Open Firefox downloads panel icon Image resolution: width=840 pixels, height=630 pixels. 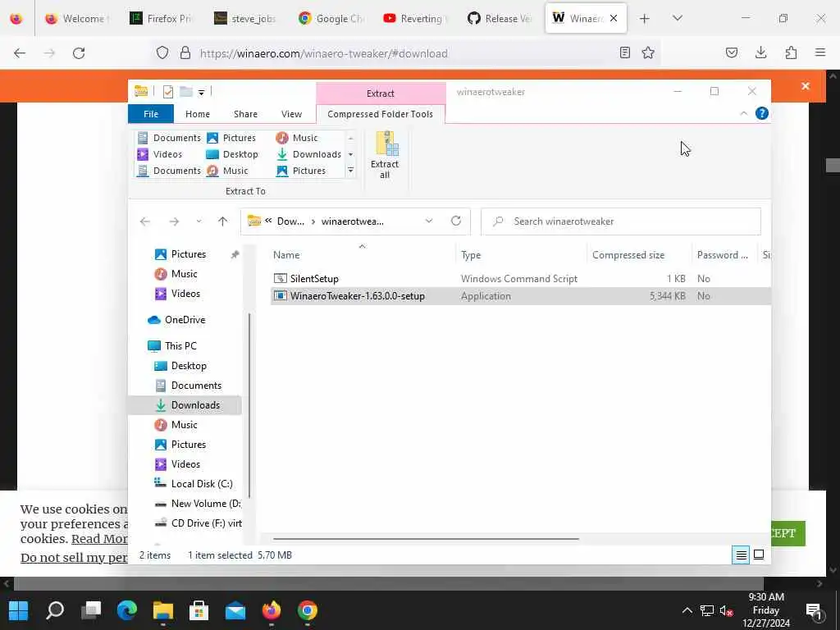pos(760,52)
